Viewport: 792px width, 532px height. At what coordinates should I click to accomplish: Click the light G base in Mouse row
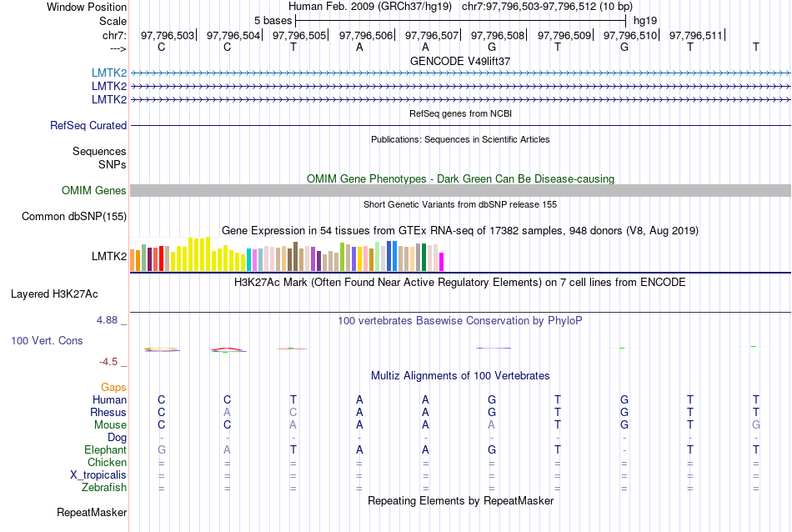[x=756, y=425]
